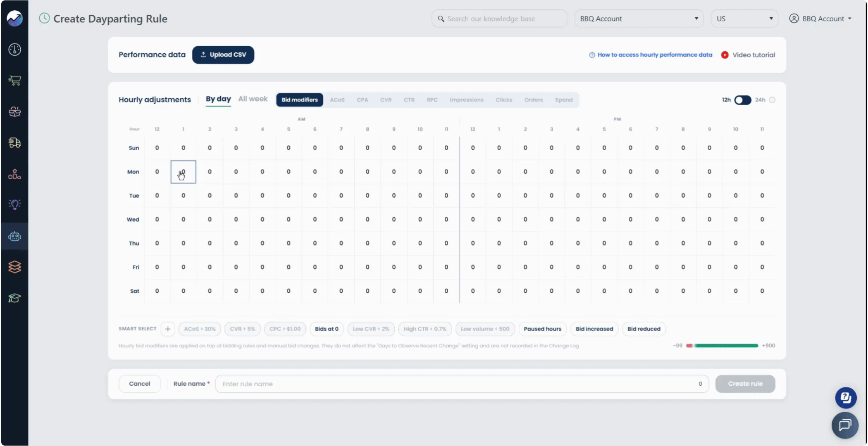The width and height of the screenshot is (868, 446).
Task: Open How to access hourly performance data link
Action: (651, 55)
